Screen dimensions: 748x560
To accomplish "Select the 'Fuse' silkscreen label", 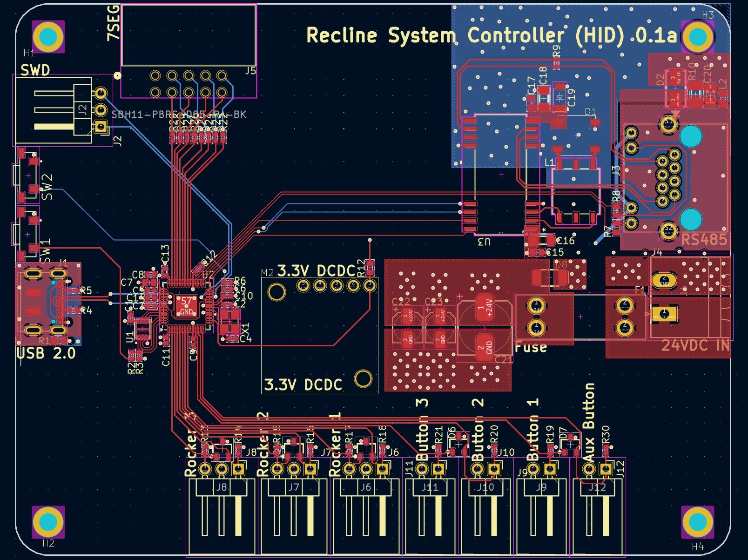I will [531, 347].
